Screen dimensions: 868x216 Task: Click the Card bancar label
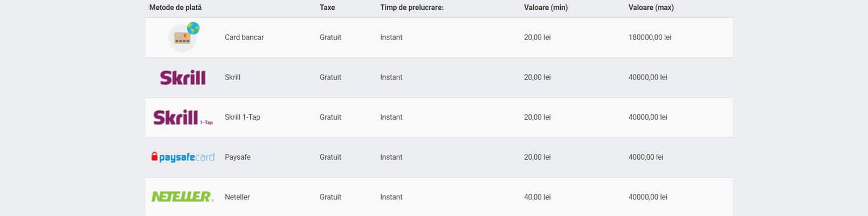244,37
